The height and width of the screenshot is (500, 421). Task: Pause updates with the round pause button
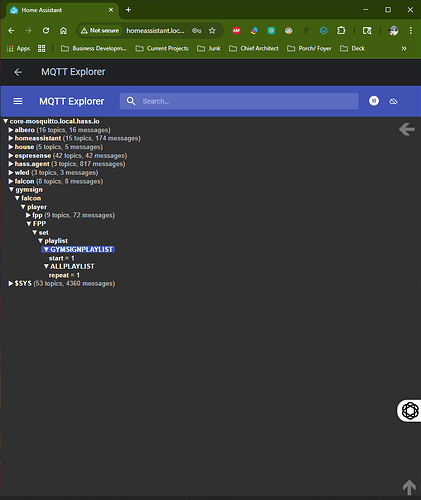tap(374, 101)
